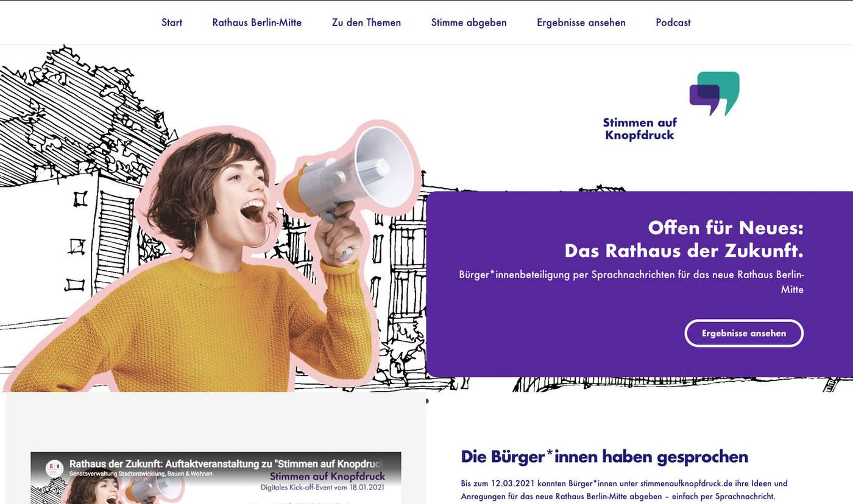Open the Podcast navigation item
853x504 pixels.
(673, 23)
